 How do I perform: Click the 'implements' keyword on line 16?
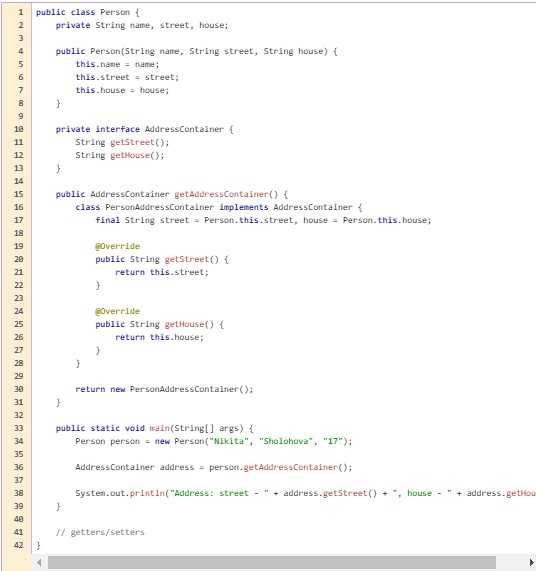pyautogui.click(x=244, y=207)
